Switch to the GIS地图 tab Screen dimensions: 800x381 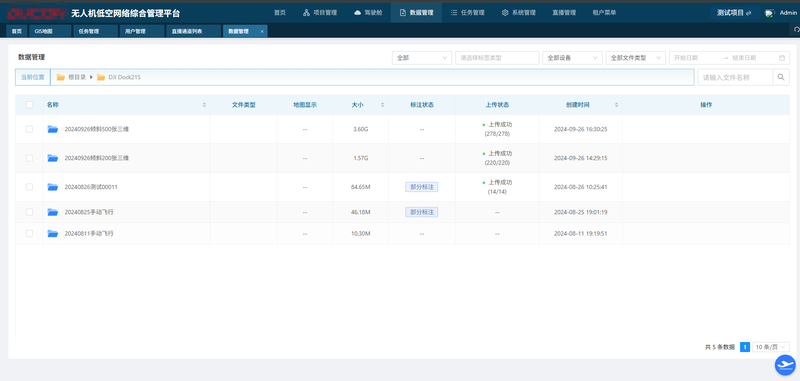point(49,31)
